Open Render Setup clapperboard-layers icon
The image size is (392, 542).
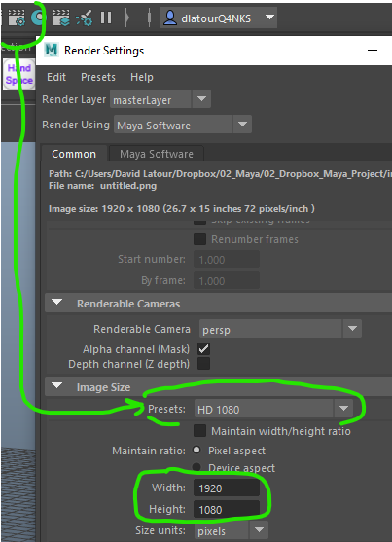coord(61,18)
